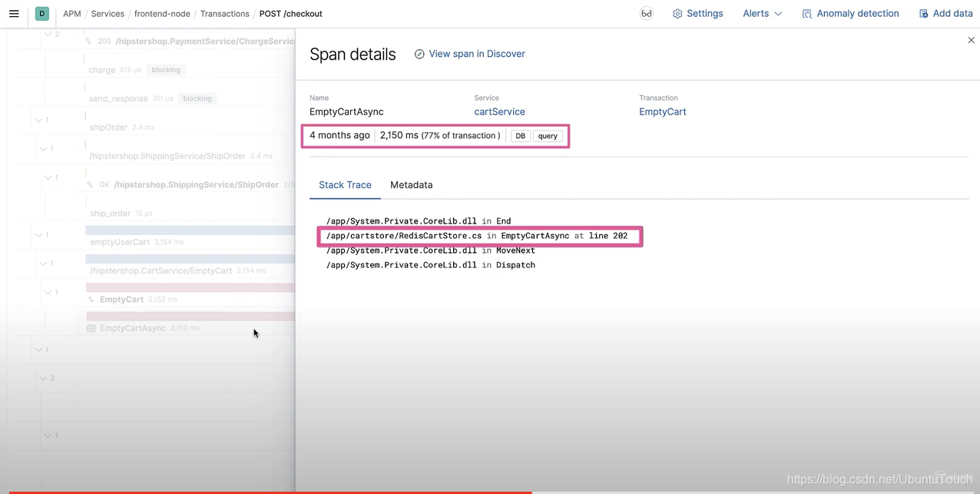Click the glasses inspect icon in header
This screenshot has width=980, height=494.
[647, 14]
